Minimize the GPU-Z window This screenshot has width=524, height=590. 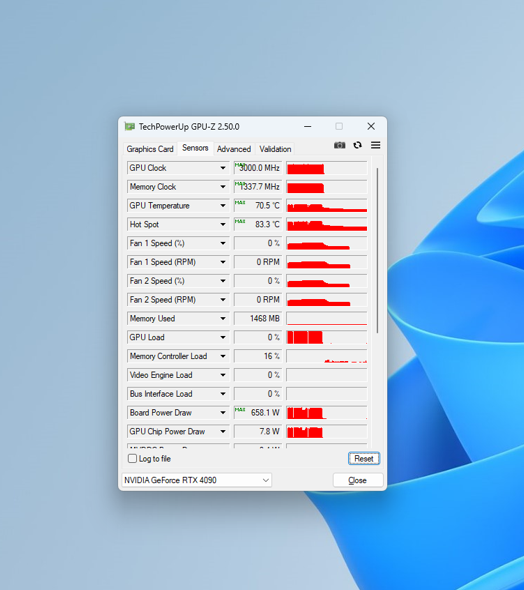click(x=308, y=126)
